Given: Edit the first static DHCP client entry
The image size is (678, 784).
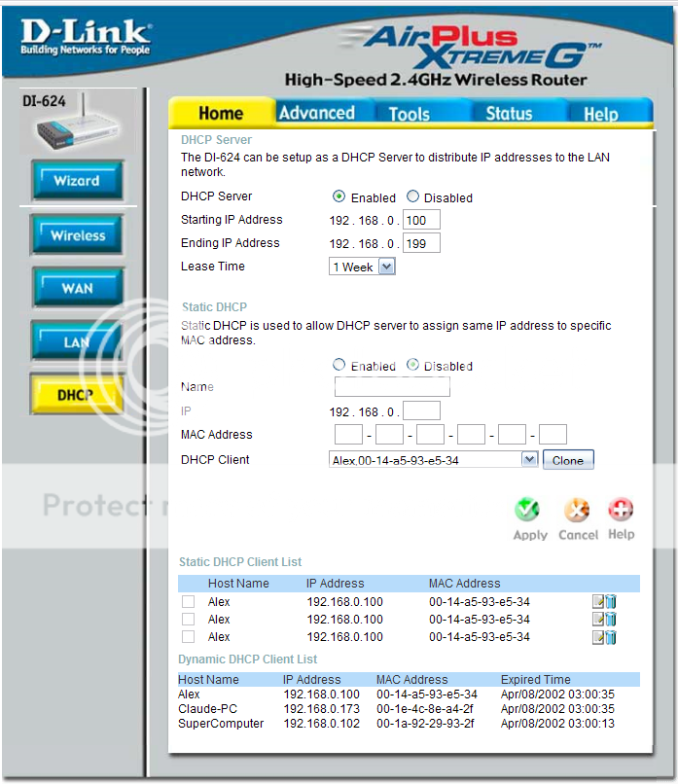Looking at the screenshot, I should tap(598, 602).
